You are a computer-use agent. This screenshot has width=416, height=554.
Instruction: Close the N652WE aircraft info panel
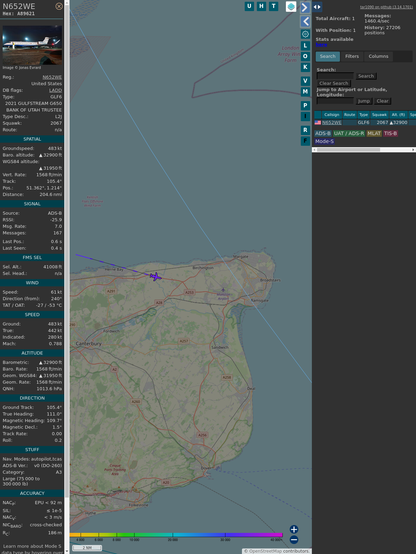pos(59,6)
